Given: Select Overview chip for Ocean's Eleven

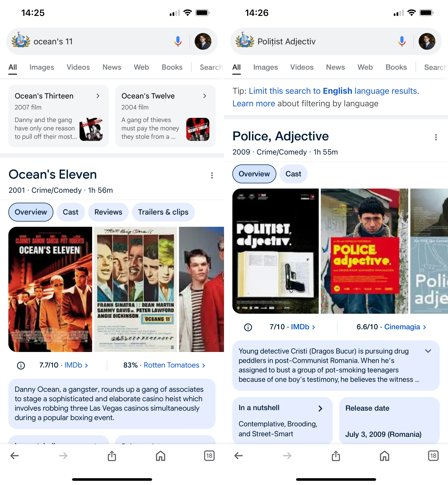Looking at the screenshot, I should click(x=31, y=212).
